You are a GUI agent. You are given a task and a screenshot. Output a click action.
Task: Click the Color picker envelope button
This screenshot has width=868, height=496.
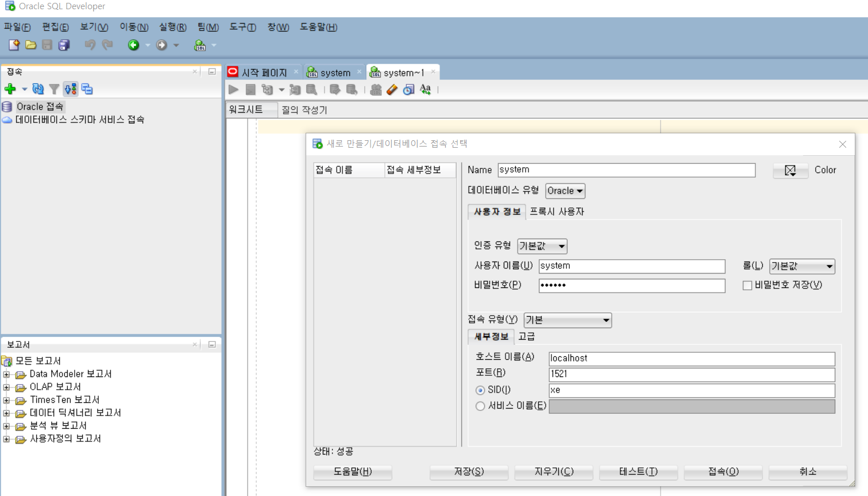tap(790, 170)
